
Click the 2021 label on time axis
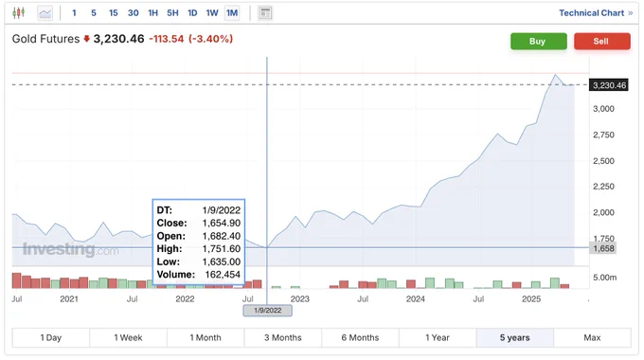point(69,299)
